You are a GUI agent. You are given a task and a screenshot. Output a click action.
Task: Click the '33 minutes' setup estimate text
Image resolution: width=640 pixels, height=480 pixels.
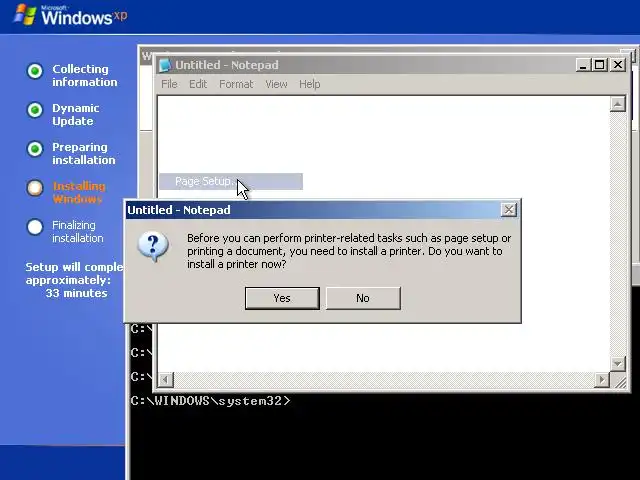[76, 293]
